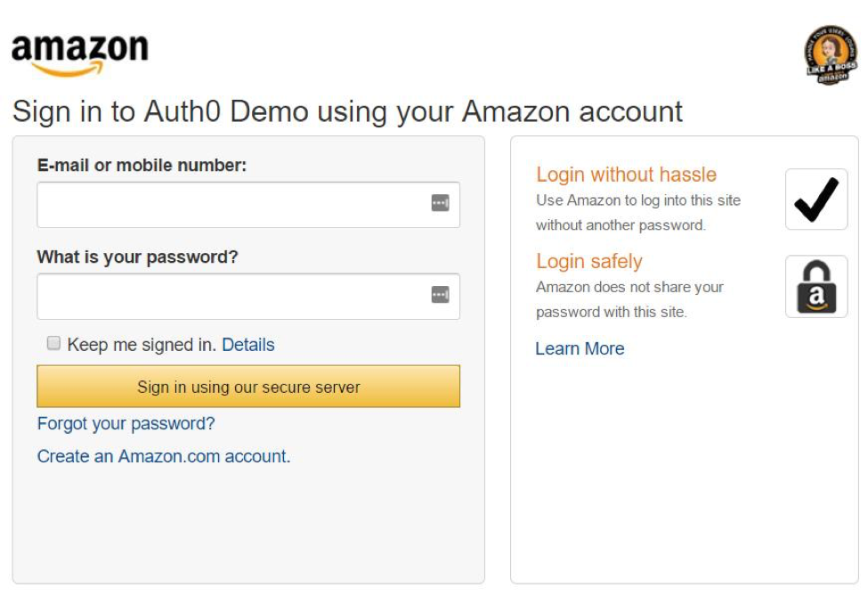Viewport: 868px width, 596px height.
Task: Click the Like a Boss badge icon
Action: [x=830, y=55]
